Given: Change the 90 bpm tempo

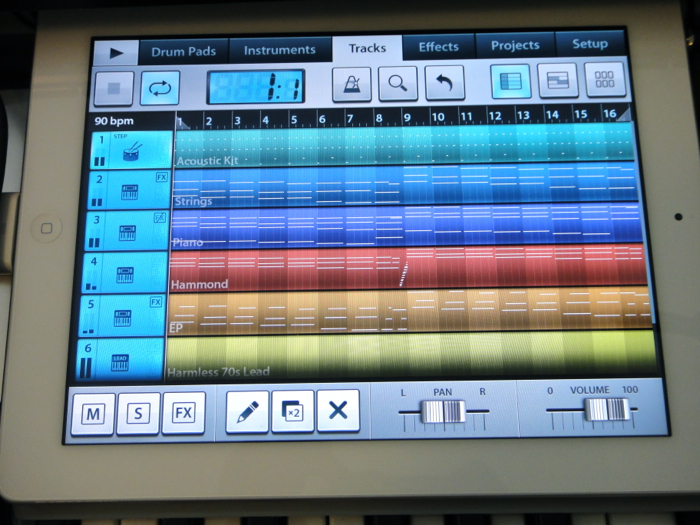Looking at the screenshot, I should [114, 121].
